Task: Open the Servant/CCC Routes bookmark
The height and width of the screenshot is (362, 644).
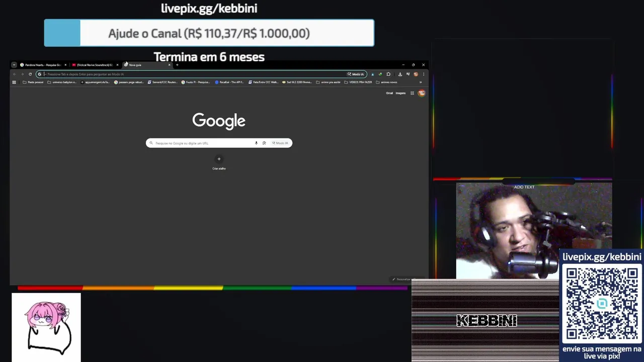Action: pos(163,82)
